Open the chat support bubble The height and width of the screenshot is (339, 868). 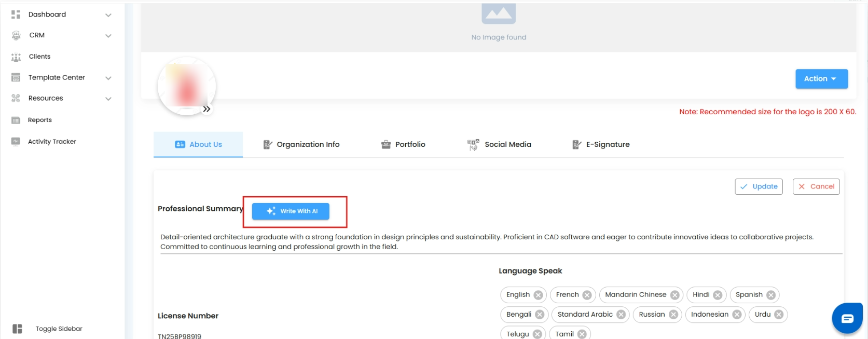tap(847, 318)
